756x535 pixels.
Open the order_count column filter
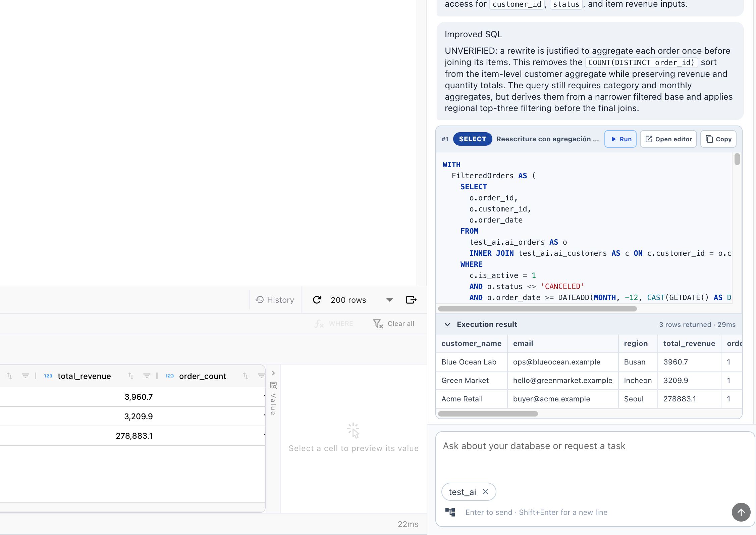[x=261, y=376]
